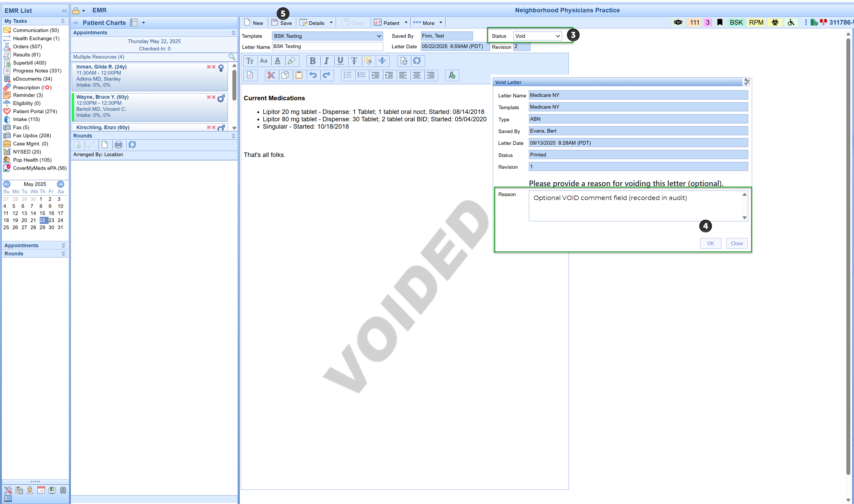Go to next month in calendar

[x=60, y=184]
